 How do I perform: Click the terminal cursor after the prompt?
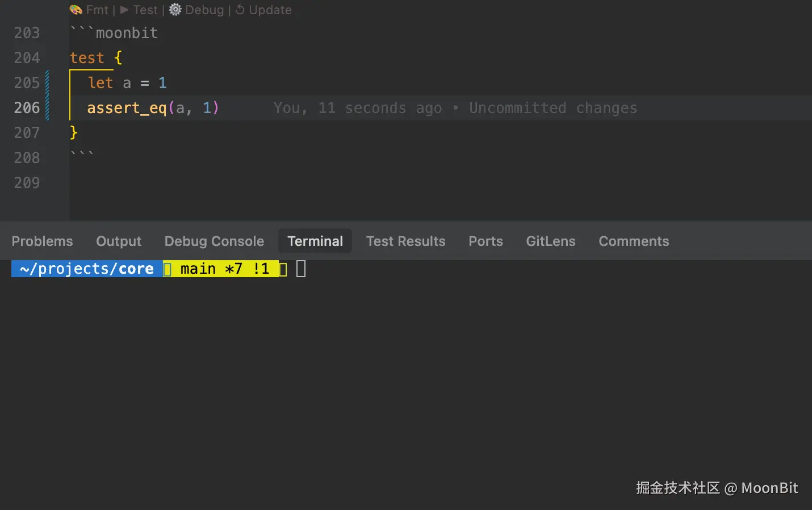click(x=301, y=269)
